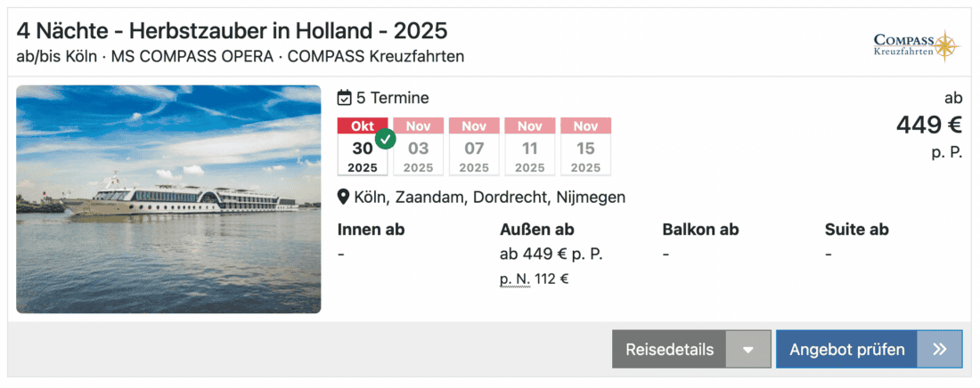Click the p. N. abbreviation label
Screen dimensions: 980x388
click(x=515, y=279)
